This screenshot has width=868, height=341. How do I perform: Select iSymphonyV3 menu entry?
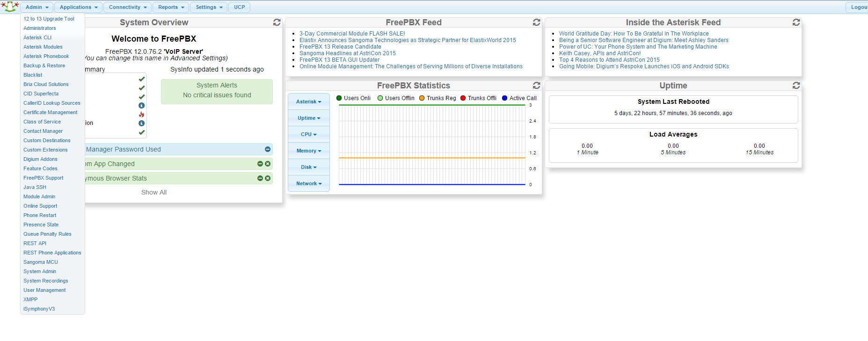click(x=39, y=309)
